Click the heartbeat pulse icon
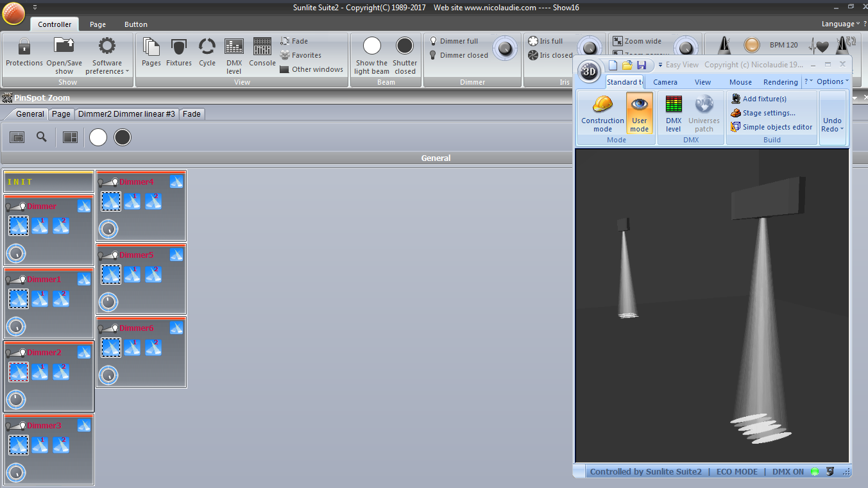Viewport: 868px width, 488px height. click(818, 47)
